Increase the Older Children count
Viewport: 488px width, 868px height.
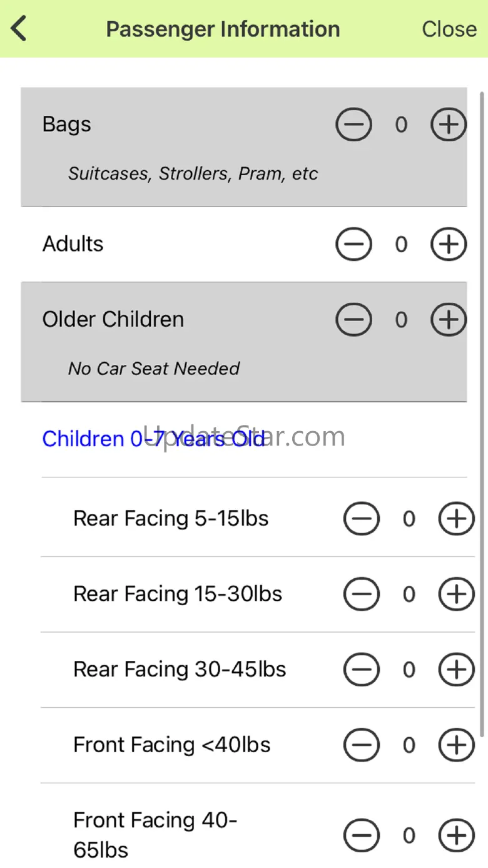point(449,320)
